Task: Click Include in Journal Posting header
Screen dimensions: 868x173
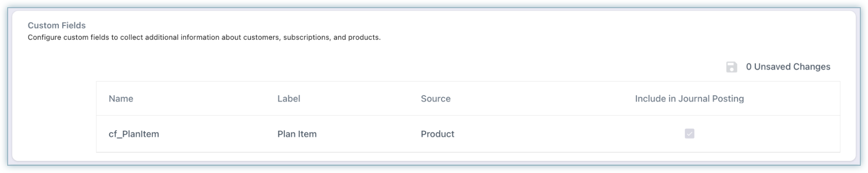Action: tap(689, 99)
